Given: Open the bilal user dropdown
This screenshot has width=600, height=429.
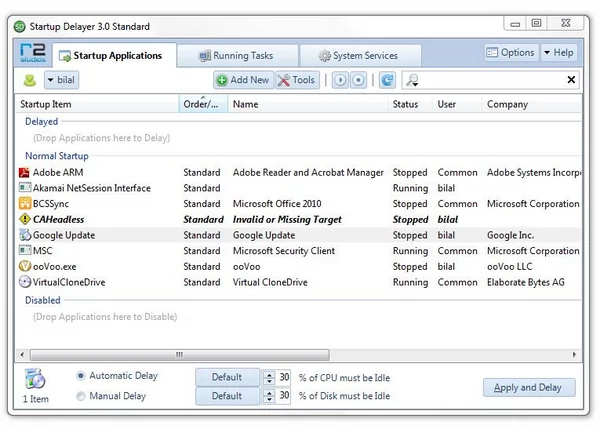Looking at the screenshot, I should (x=61, y=80).
